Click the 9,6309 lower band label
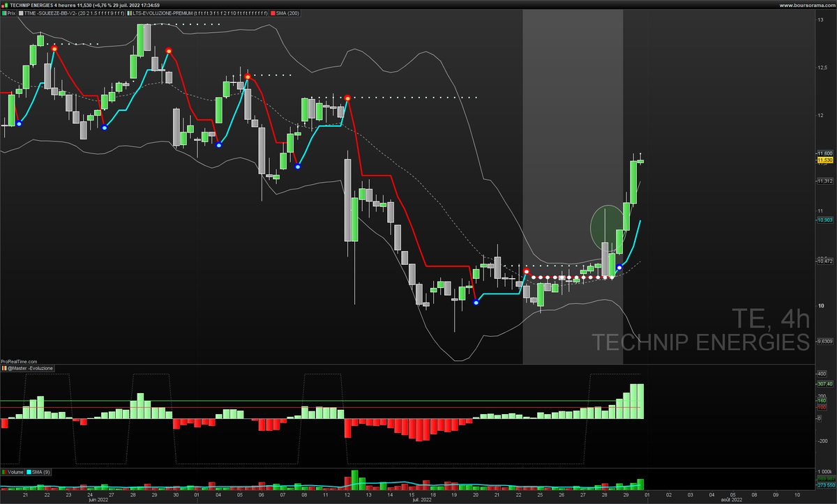The height and width of the screenshot is (504, 837). (824, 342)
